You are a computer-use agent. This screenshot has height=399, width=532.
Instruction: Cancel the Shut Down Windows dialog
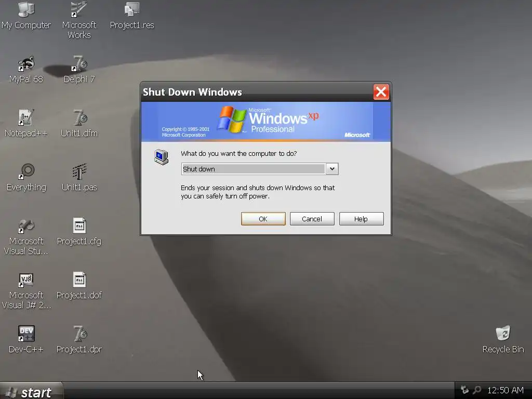pos(312,219)
